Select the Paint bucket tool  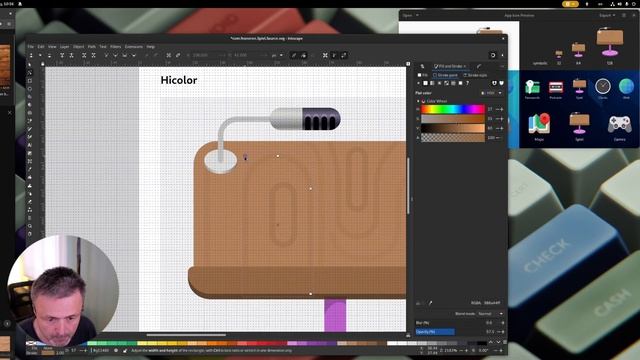pyautogui.click(x=30, y=177)
